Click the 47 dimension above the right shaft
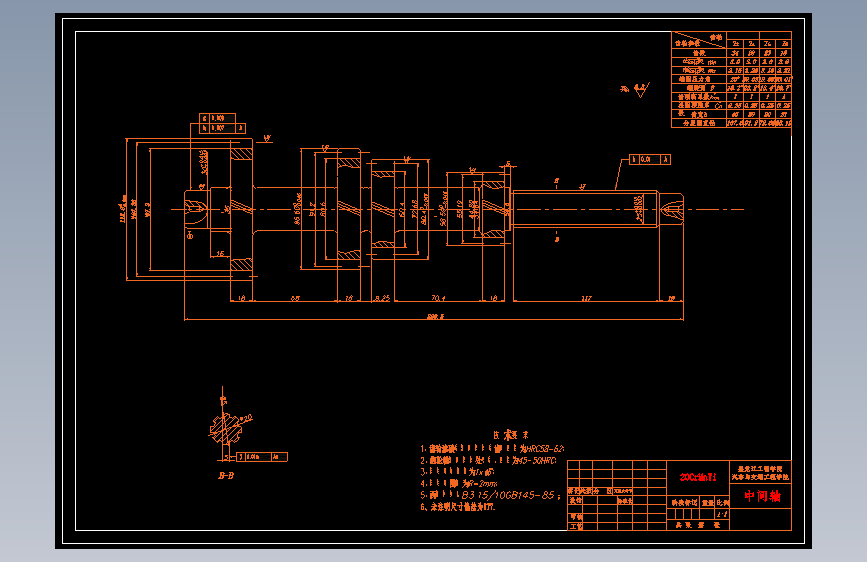867x562 pixels. coord(582,187)
